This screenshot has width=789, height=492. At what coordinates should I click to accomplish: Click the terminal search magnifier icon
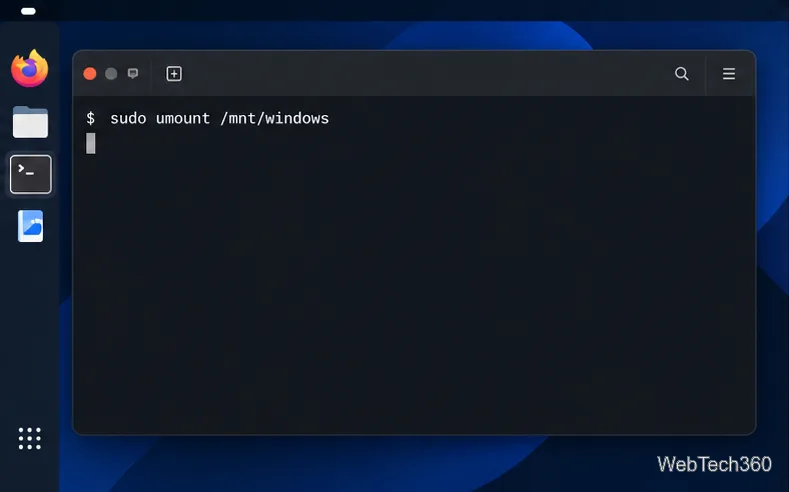coord(681,74)
